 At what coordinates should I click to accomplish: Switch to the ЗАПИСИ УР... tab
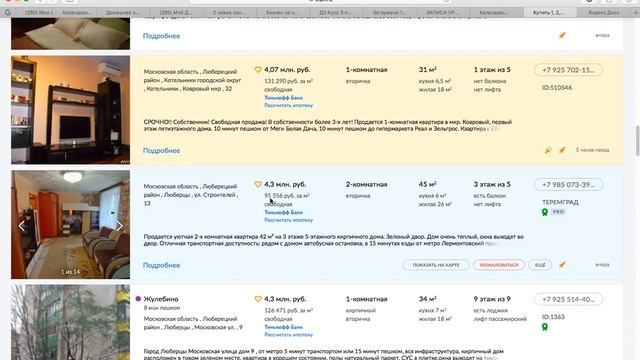(442, 13)
